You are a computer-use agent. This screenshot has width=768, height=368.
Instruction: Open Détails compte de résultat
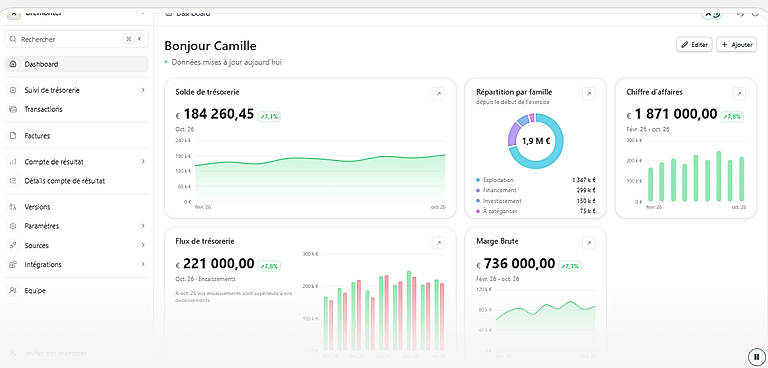[x=76, y=181]
